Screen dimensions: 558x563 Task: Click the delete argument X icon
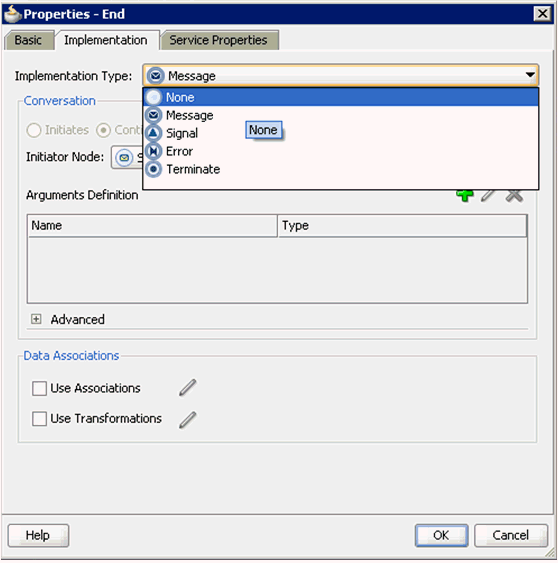tap(514, 196)
